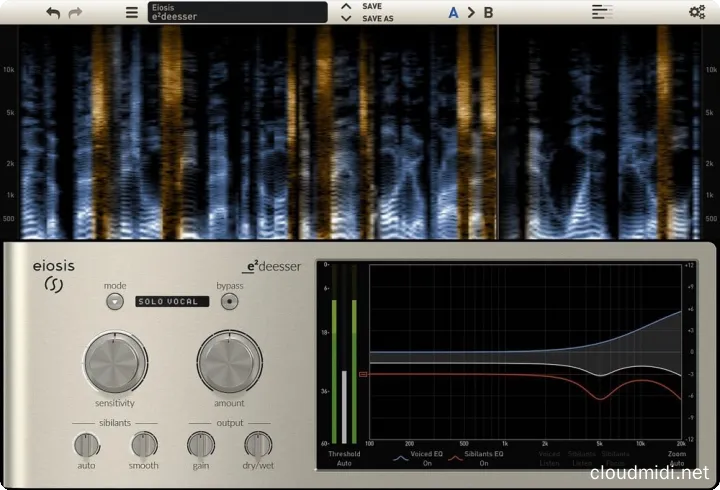Open the settings gears icon
Screen dimensions: 720x490
[x=697, y=13]
